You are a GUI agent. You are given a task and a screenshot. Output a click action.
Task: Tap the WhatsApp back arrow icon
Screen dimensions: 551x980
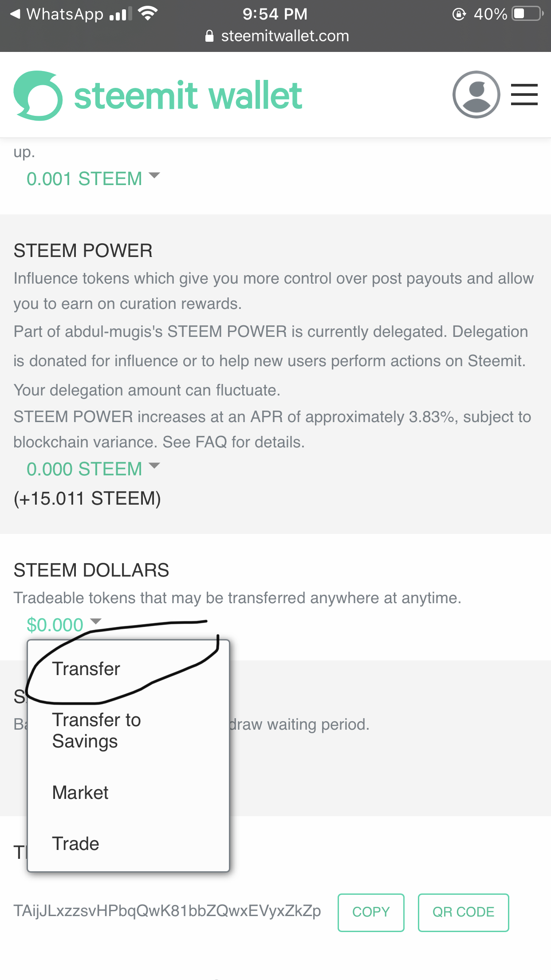(x=15, y=14)
